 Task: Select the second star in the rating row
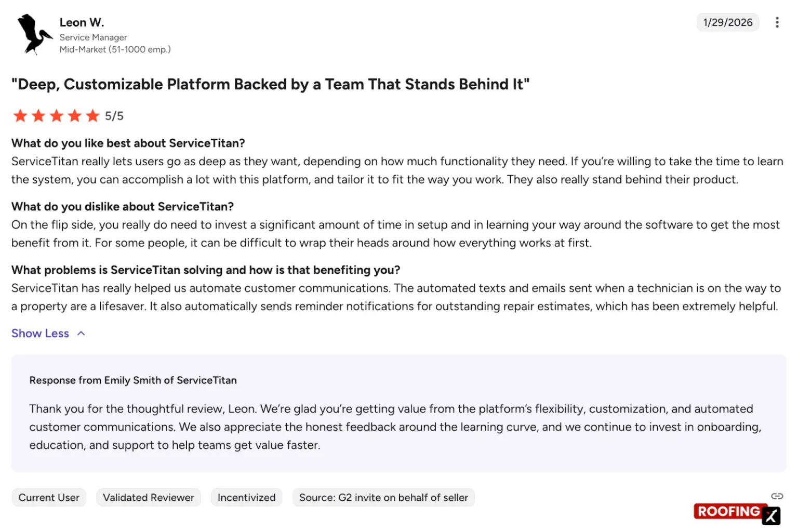click(x=38, y=115)
